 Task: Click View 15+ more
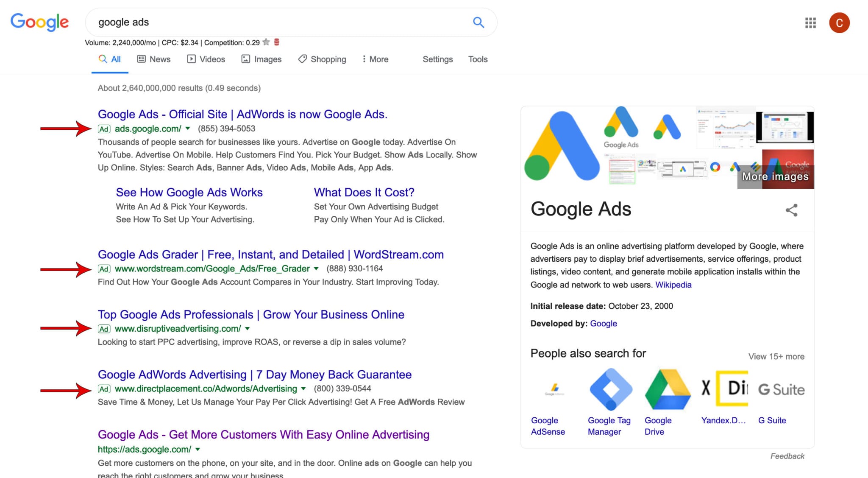tap(777, 356)
